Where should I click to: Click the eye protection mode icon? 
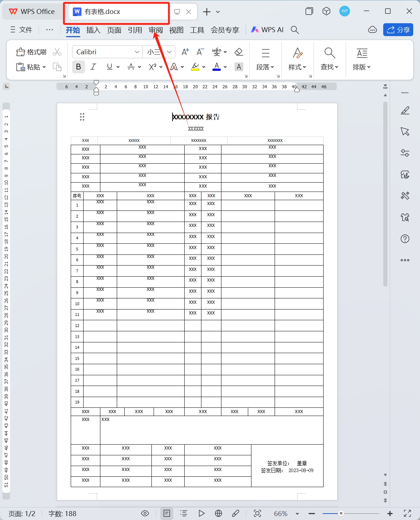(145, 514)
